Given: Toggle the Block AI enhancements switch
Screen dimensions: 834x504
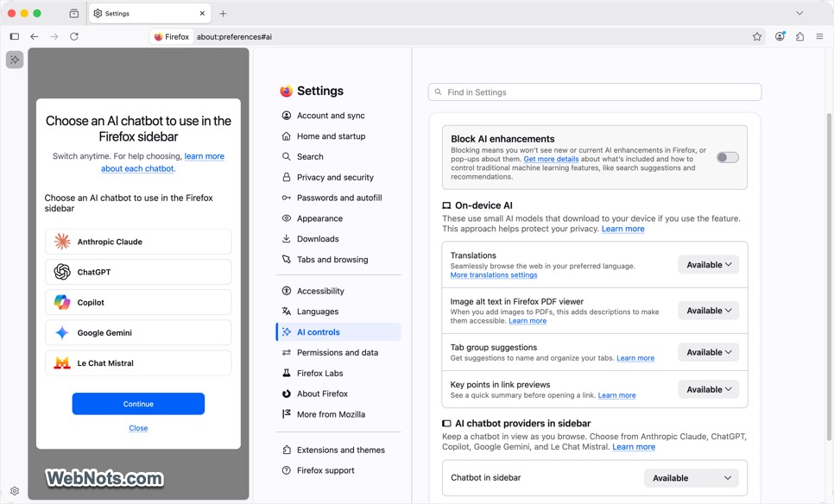Looking at the screenshot, I should click(728, 157).
